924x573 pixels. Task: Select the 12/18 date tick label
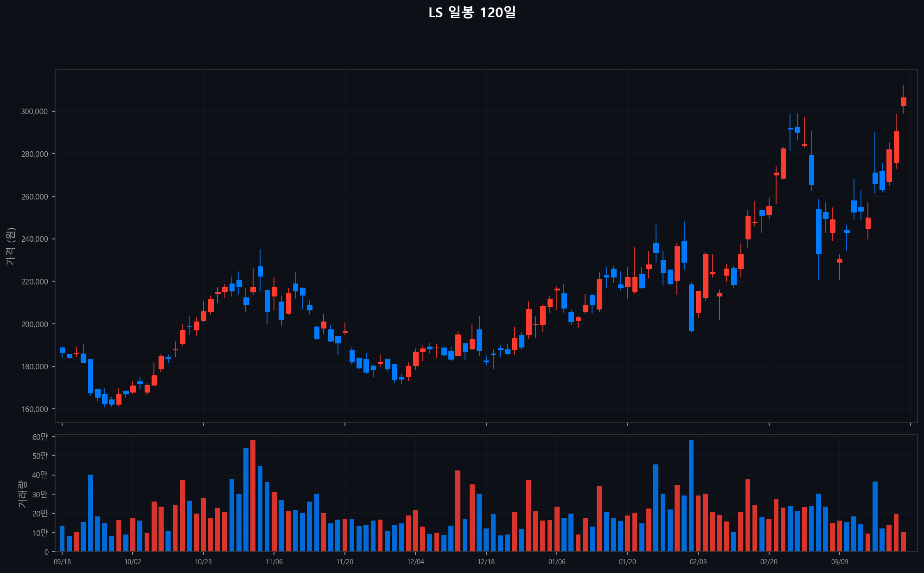click(x=486, y=562)
